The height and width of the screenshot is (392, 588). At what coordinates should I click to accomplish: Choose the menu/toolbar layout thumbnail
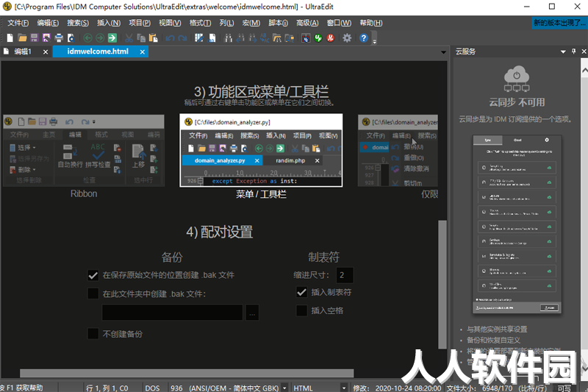261,150
